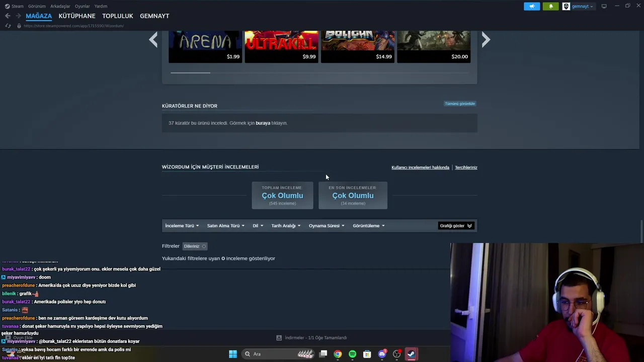The height and width of the screenshot is (362, 644).
Task: Click the Steam logo in the menu bar
Action: pyautogui.click(x=7, y=6)
